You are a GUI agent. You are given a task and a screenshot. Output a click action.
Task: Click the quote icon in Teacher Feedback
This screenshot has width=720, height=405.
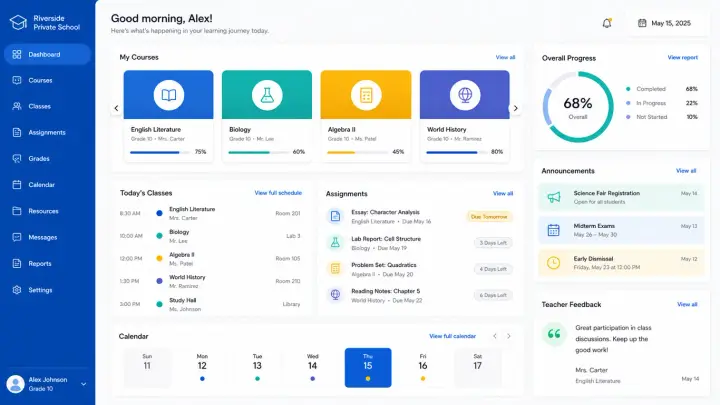[554, 334]
